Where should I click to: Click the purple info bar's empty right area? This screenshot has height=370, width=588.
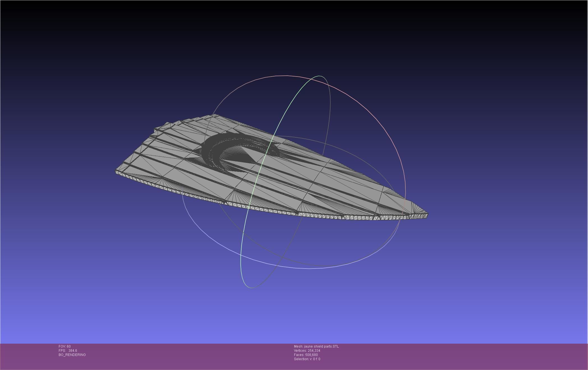[x=477, y=356]
